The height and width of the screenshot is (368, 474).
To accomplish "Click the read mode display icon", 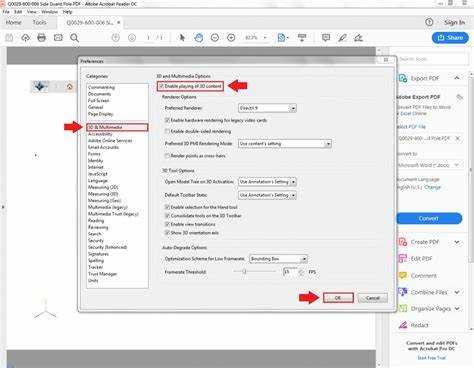I will (x=302, y=38).
